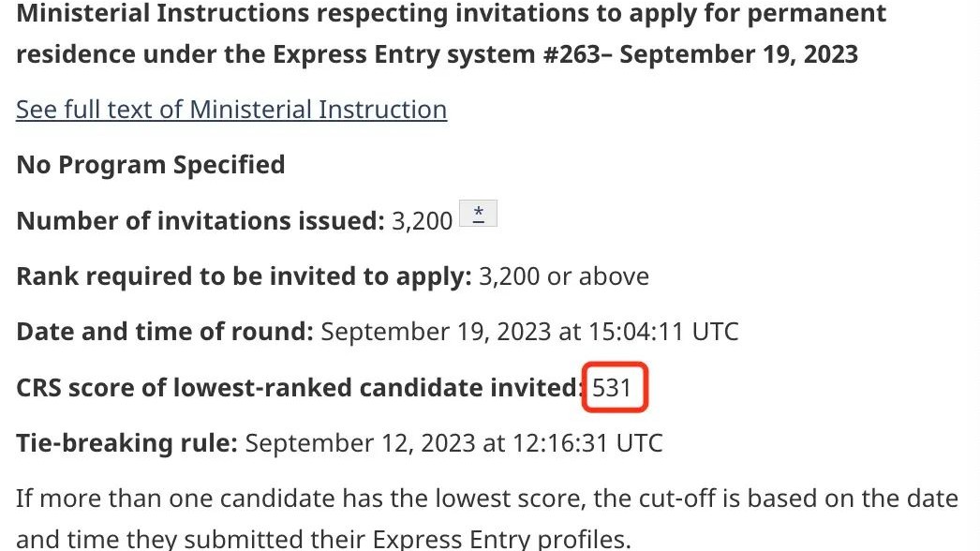Click the 'Ministerial Instructions respecting invitations' heading line
Screen dimensions: 980x551
click(452, 13)
